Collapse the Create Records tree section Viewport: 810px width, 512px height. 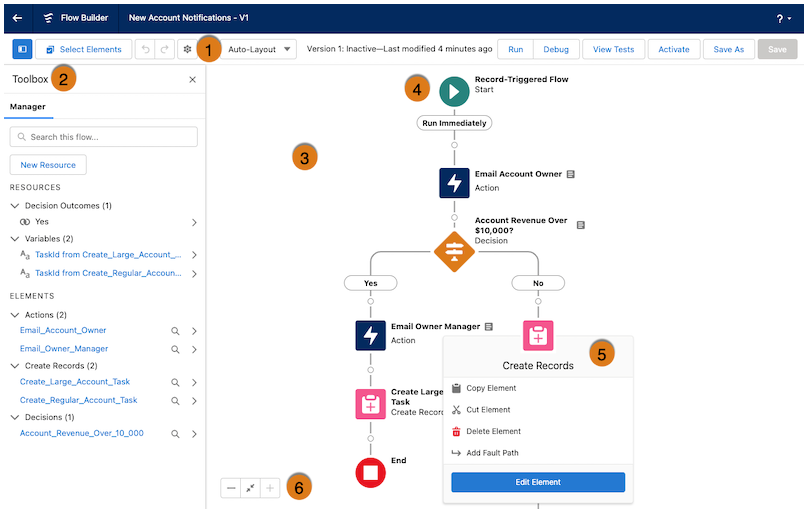click(15, 366)
